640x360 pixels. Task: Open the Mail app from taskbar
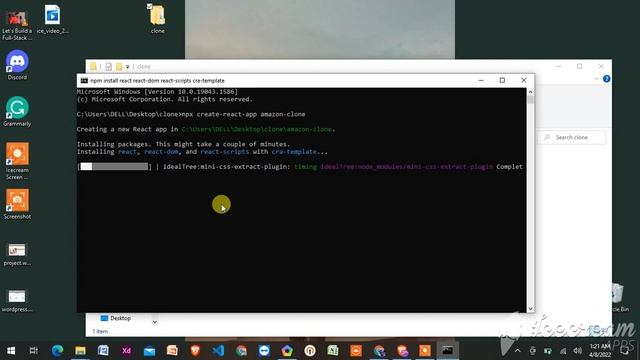pyautogui.click(x=149, y=351)
